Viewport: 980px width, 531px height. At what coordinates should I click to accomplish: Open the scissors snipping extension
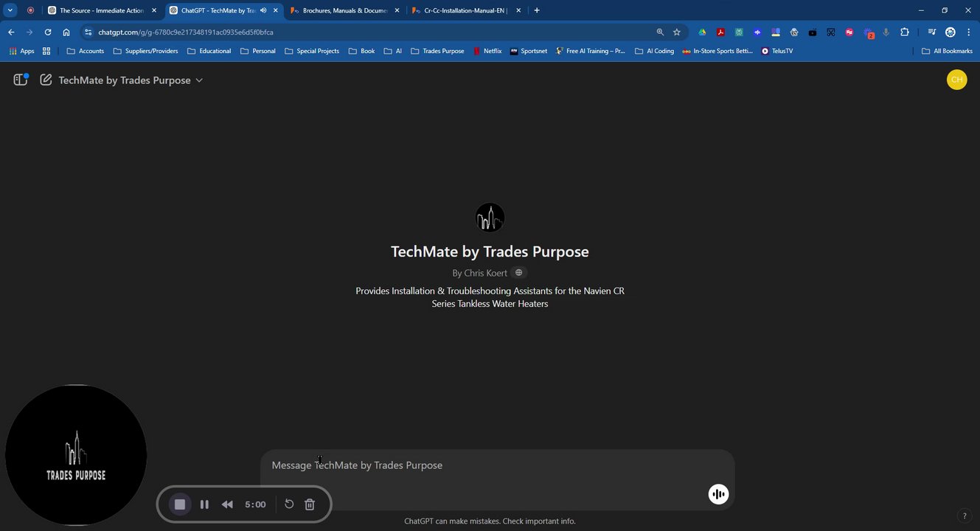click(831, 32)
